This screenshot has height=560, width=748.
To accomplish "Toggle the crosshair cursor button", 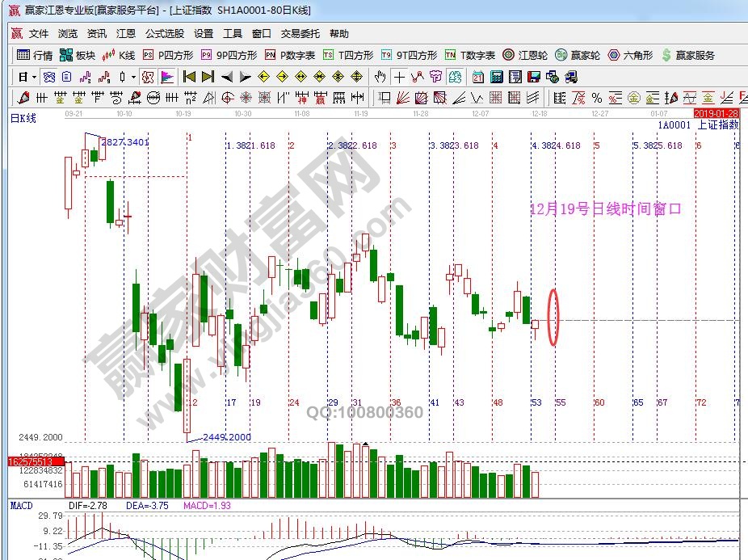I will point(399,78).
